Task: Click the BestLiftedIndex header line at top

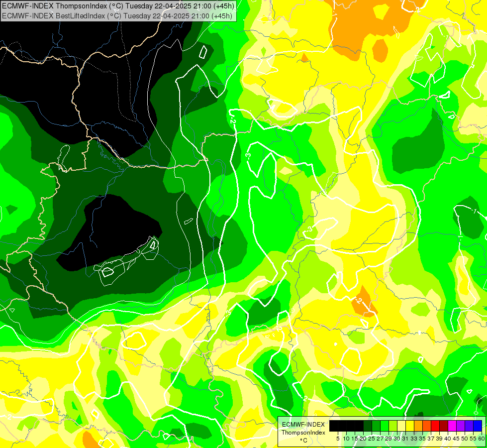Action: 117,15
